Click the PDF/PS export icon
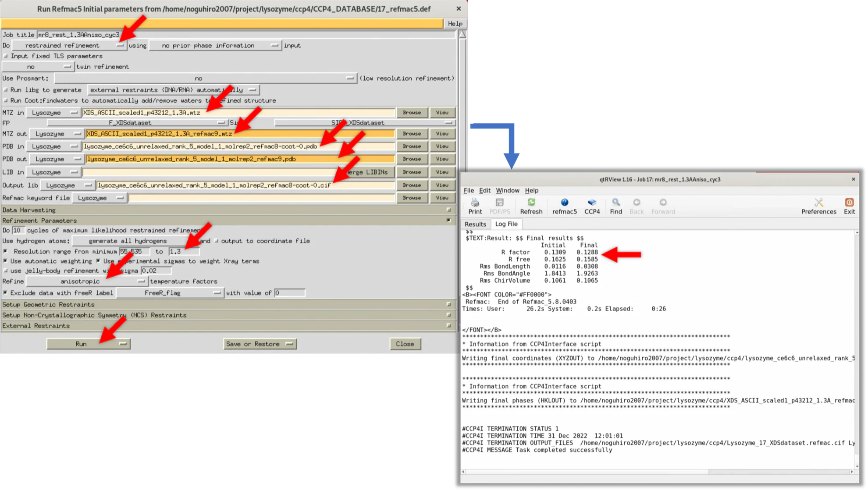868x491 pixels. [x=499, y=206]
